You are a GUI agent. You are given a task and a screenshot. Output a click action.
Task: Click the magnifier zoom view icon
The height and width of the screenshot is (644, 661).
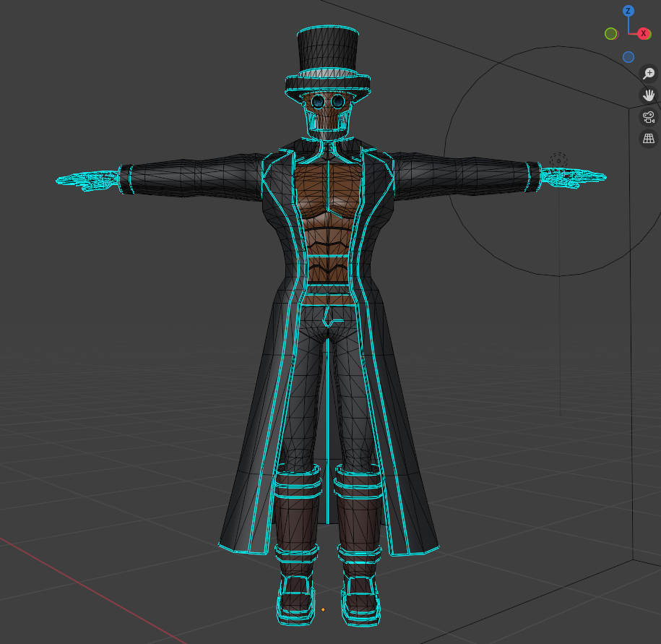[x=649, y=73]
